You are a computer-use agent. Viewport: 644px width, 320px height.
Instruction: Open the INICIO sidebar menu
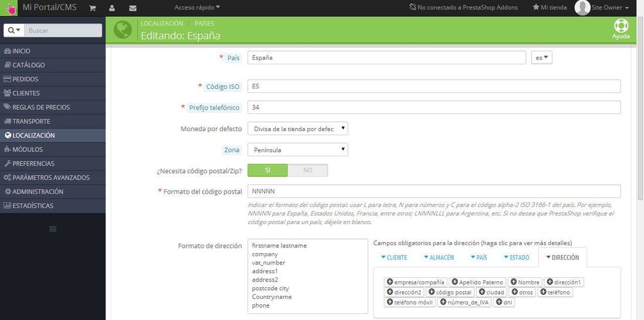53,51
